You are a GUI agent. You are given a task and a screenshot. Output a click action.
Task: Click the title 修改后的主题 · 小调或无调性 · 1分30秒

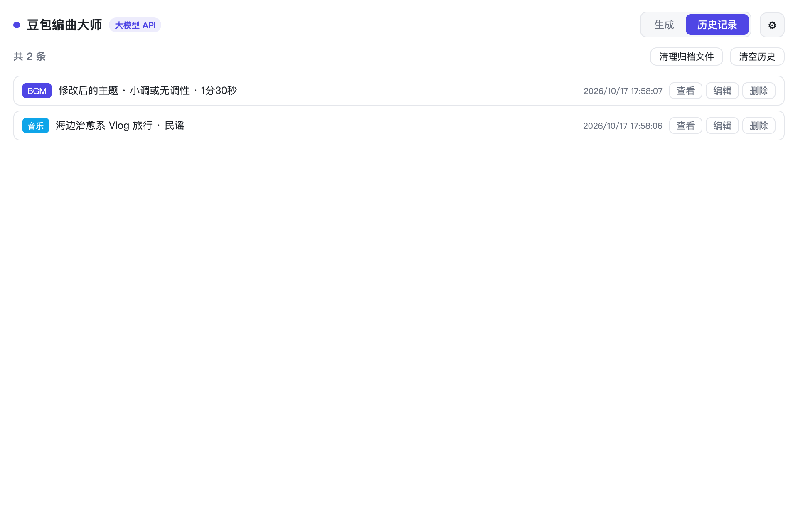148,91
